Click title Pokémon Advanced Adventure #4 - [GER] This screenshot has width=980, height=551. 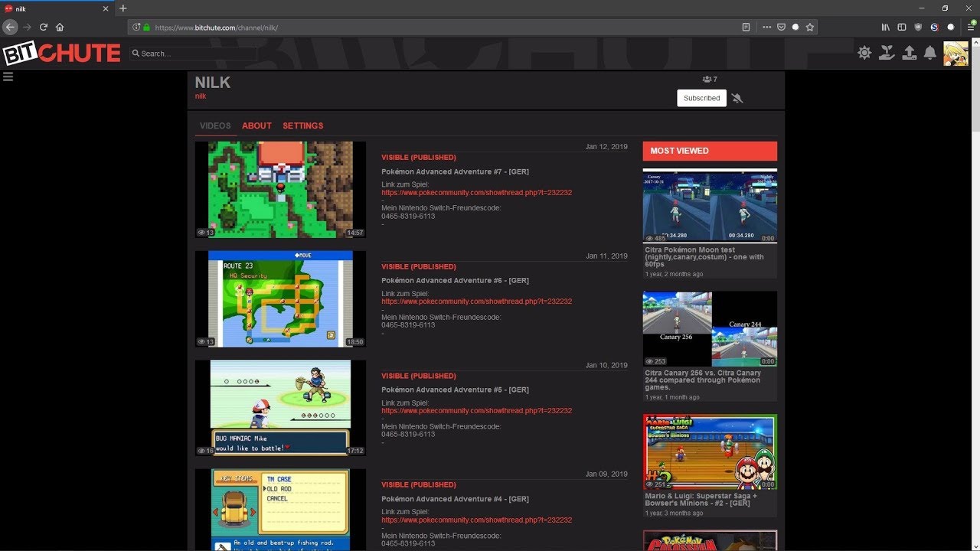(455, 499)
